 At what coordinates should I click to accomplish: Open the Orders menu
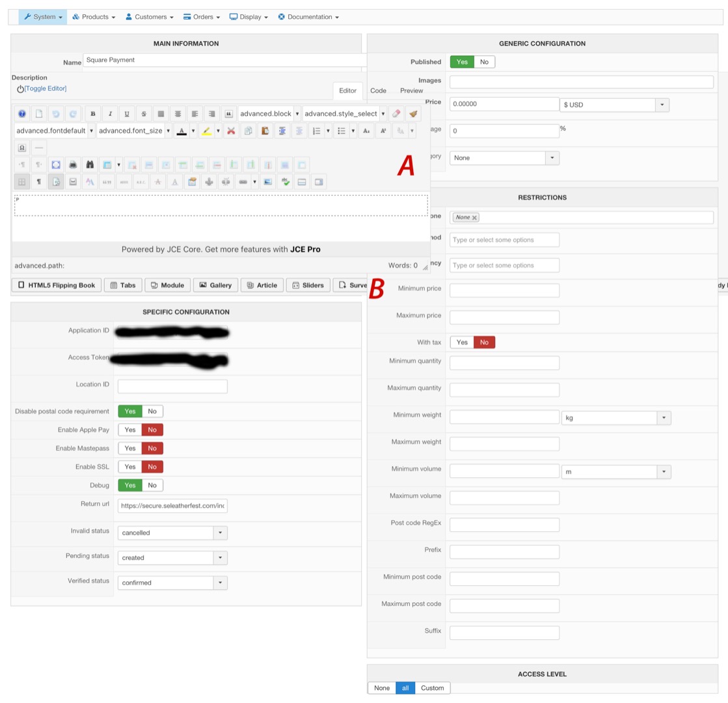point(202,17)
